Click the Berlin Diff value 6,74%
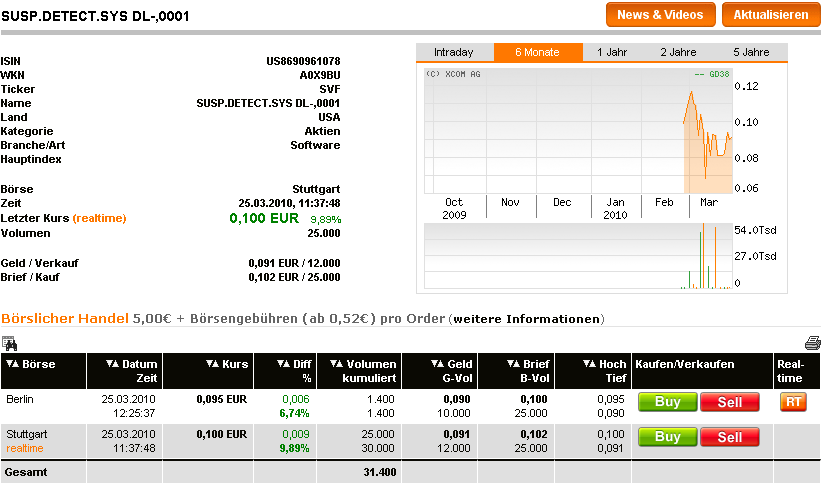The height and width of the screenshot is (489, 823). click(294, 413)
